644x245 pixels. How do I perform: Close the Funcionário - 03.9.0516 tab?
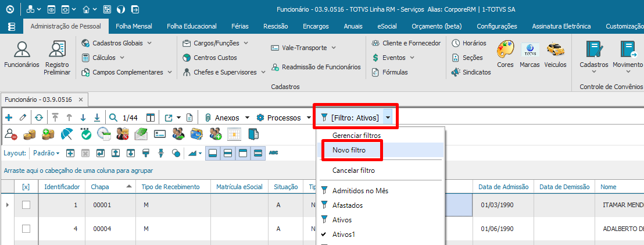point(80,100)
